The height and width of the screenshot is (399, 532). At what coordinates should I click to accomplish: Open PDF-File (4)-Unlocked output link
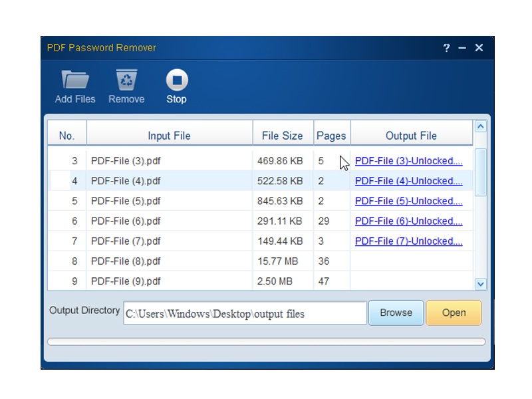408,181
